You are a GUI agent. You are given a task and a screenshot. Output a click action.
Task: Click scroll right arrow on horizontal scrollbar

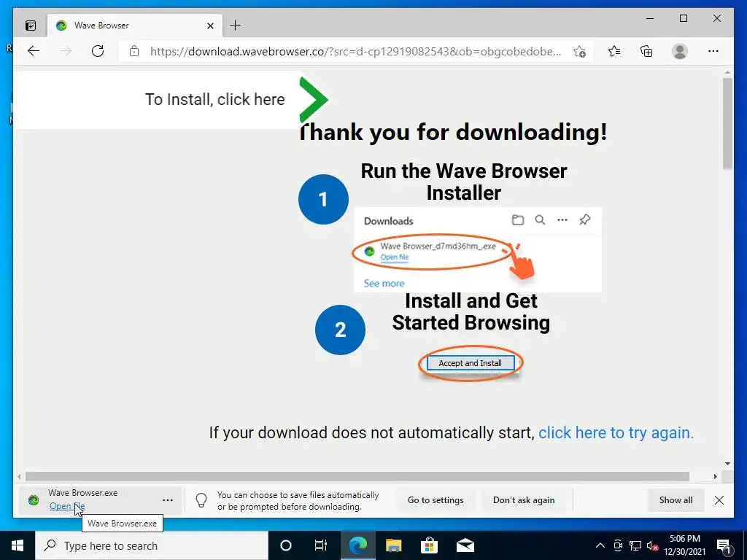pyautogui.click(x=715, y=476)
